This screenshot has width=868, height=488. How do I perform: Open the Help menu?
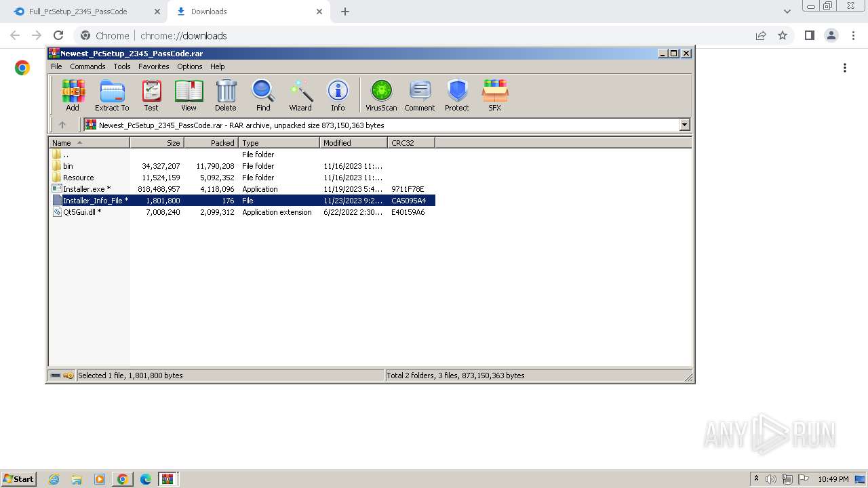click(x=218, y=66)
